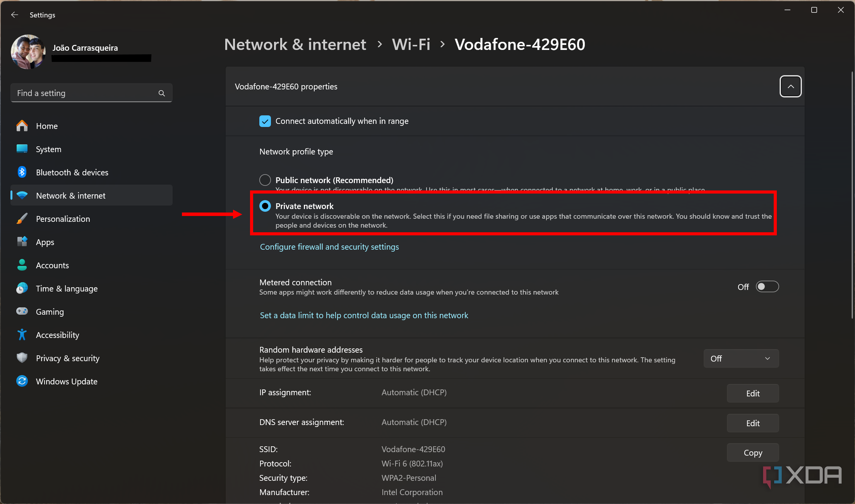Open the Random hardware addresses dropdown
Image resolution: width=855 pixels, height=504 pixels.
tap(741, 358)
